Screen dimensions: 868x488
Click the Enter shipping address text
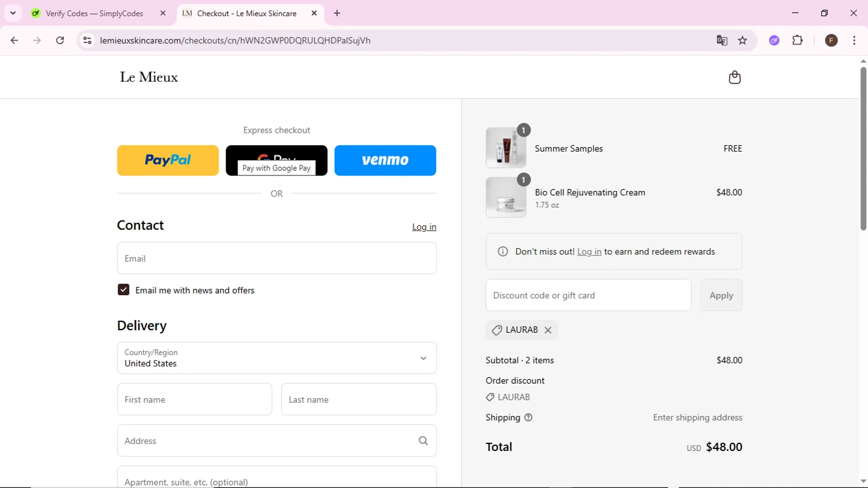click(697, 417)
